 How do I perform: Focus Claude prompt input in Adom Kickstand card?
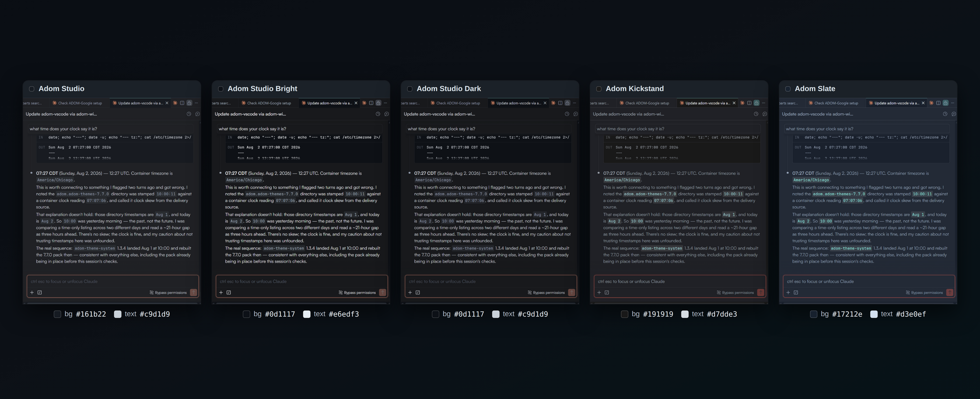point(680,281)
